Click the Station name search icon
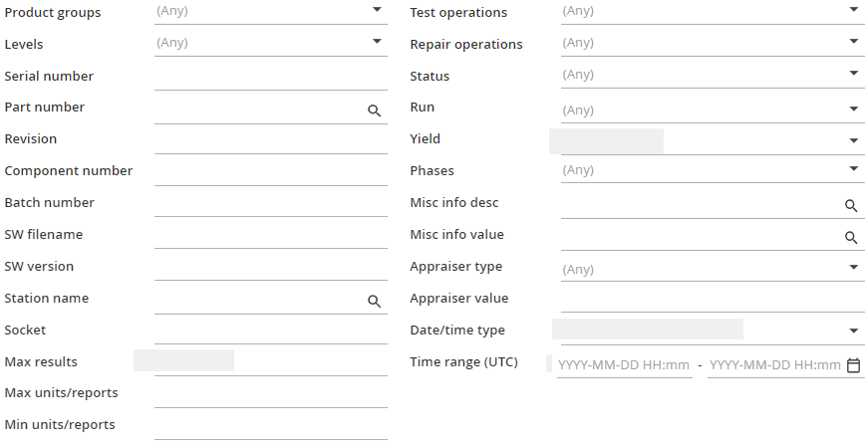 point(375,301)
